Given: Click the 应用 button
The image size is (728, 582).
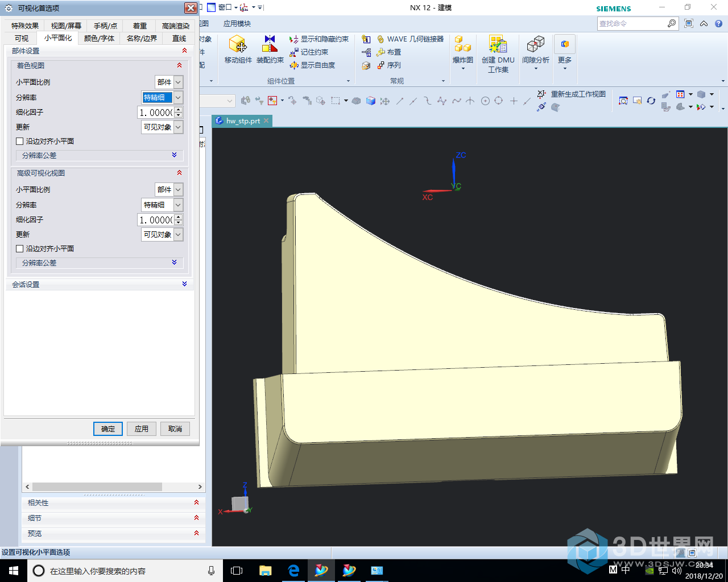Looking at the screenshot, I should (142, 429).
